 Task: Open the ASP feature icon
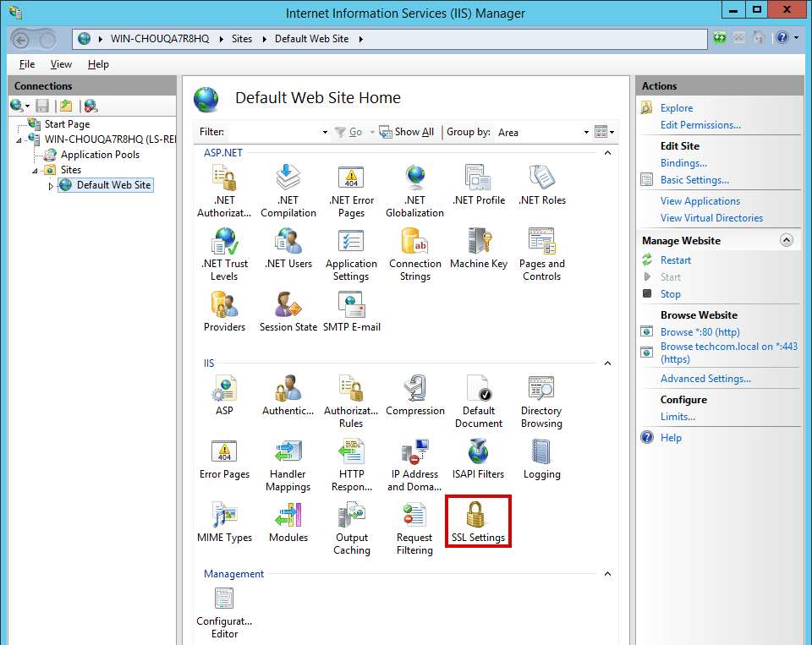pyautogui.click(x=224, y=396)
